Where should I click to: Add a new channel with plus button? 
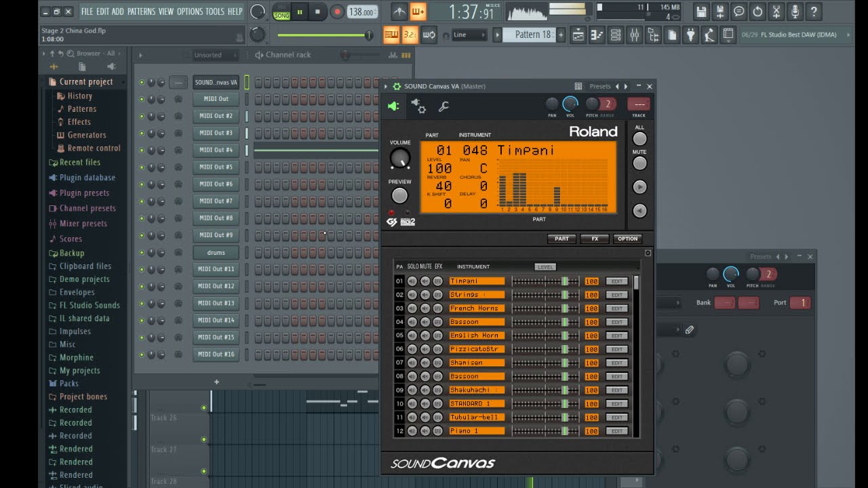pos(216,382)
